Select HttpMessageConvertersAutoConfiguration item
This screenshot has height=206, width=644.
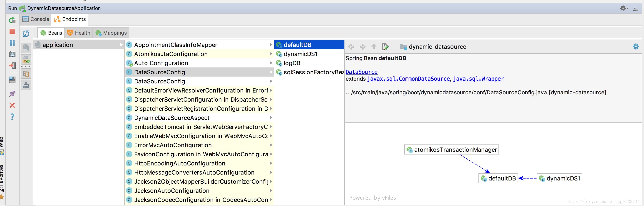199,173
